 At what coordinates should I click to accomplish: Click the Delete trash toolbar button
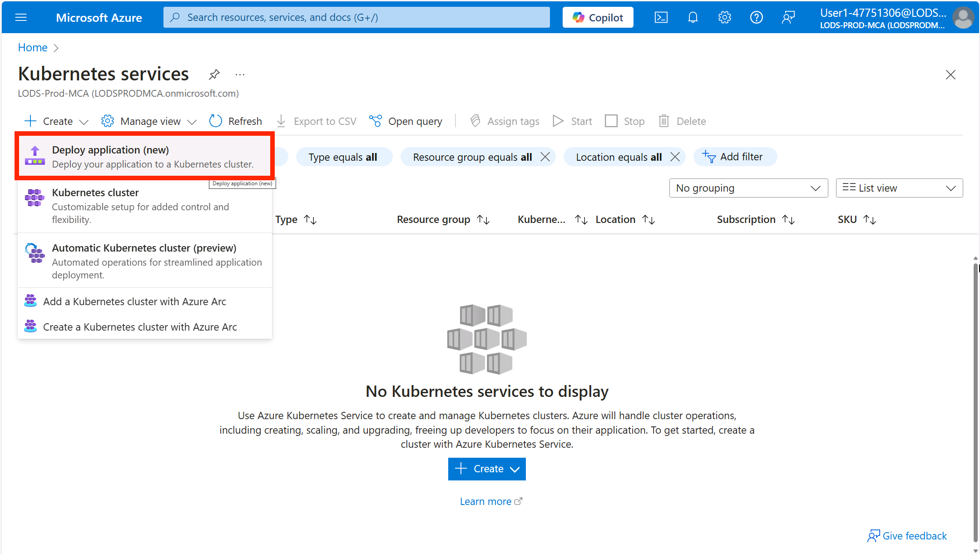tap(682, 121)
